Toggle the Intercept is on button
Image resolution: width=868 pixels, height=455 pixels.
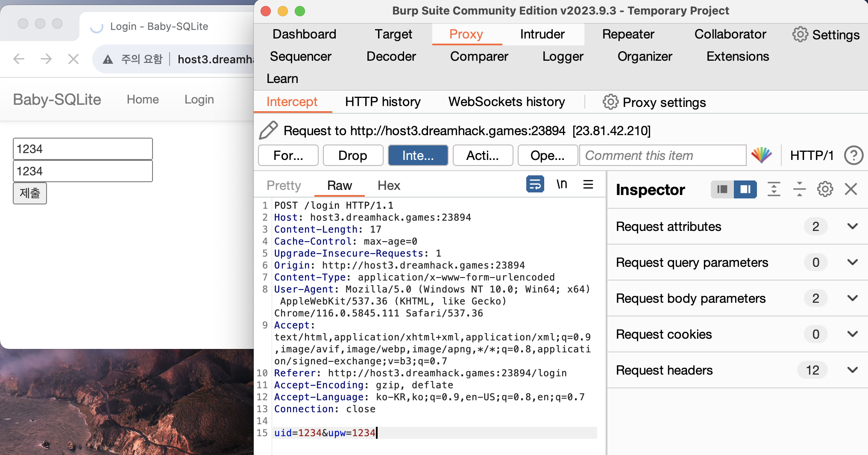418,155
